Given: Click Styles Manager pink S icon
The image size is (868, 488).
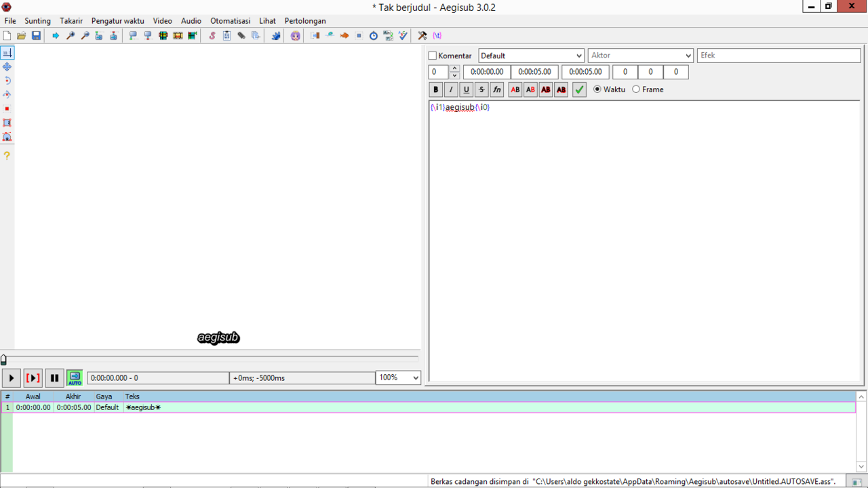Looking at the screenshot, I should (212, 35).
